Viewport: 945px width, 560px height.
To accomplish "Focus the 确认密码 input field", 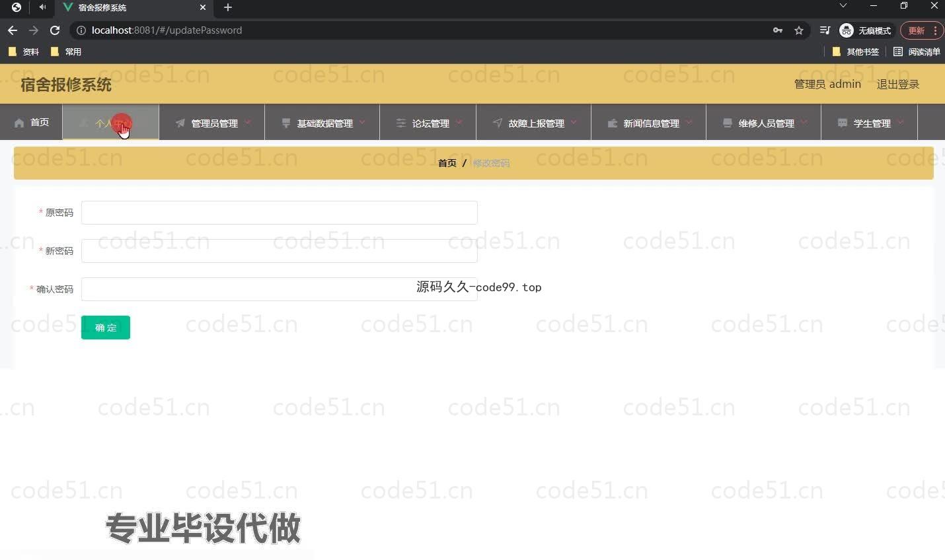I will pyautogui.click(x=279, y=289).
